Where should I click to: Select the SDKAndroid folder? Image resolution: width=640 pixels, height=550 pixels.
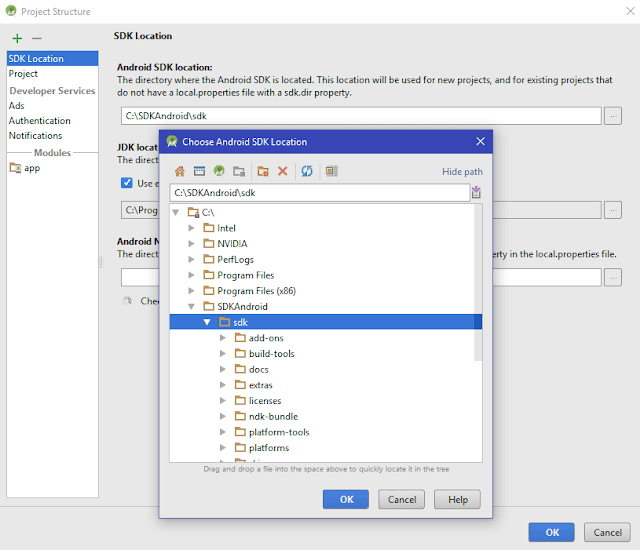[242, 306]
